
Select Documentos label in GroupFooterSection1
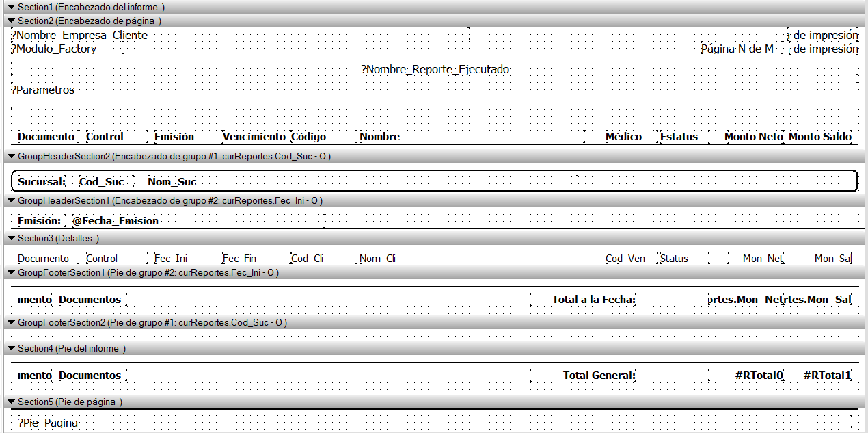pyautogui.click(x=92, y=300)
